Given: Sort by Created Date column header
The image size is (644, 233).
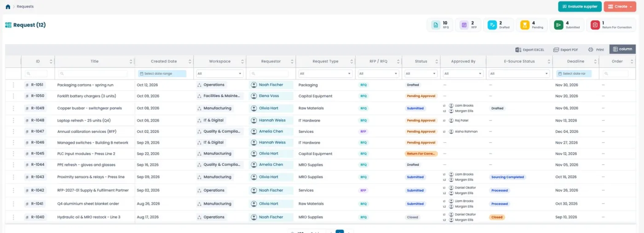Looking at the screenshot, I should (x=164, y=61).
